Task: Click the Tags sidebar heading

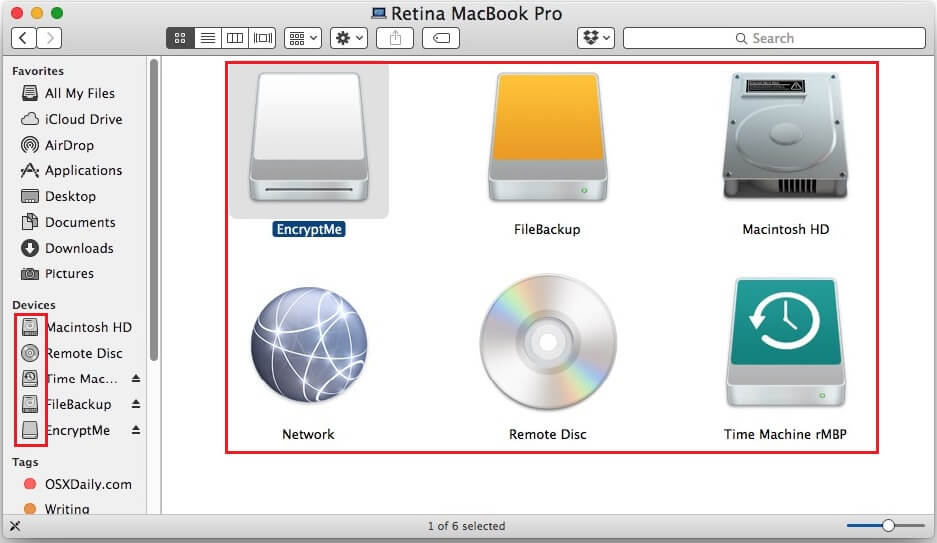Action: 25,462
